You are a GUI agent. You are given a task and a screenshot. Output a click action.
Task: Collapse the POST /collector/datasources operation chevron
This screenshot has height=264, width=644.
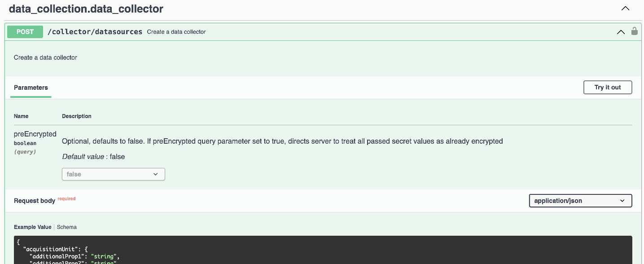[x=621, y=32]
